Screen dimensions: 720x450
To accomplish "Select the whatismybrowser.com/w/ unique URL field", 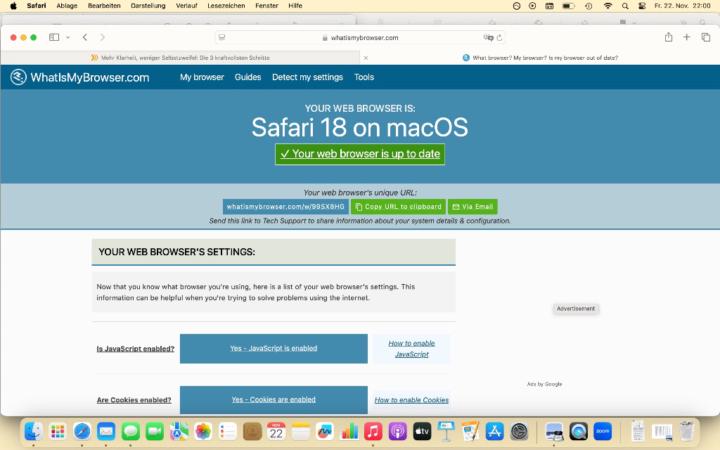I will (x=286, y=207).
